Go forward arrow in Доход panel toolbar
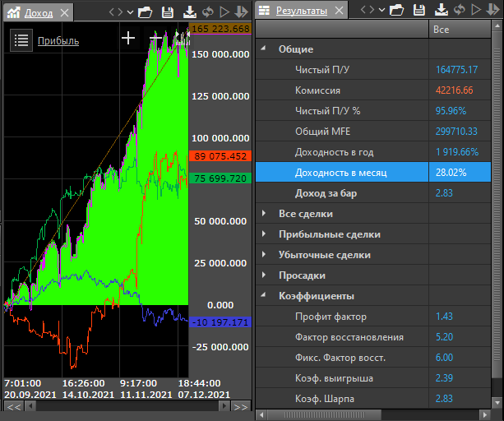The image size is (504, 421). click(x=120, y=12)
